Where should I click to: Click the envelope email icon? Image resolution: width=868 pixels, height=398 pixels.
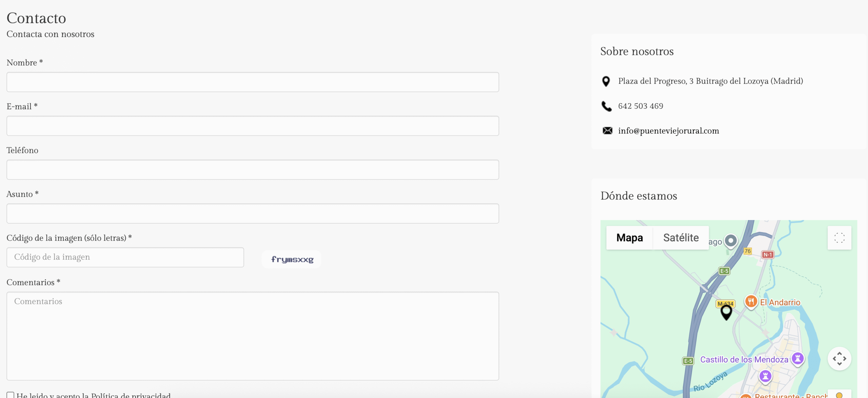click(x=607, y=131)
